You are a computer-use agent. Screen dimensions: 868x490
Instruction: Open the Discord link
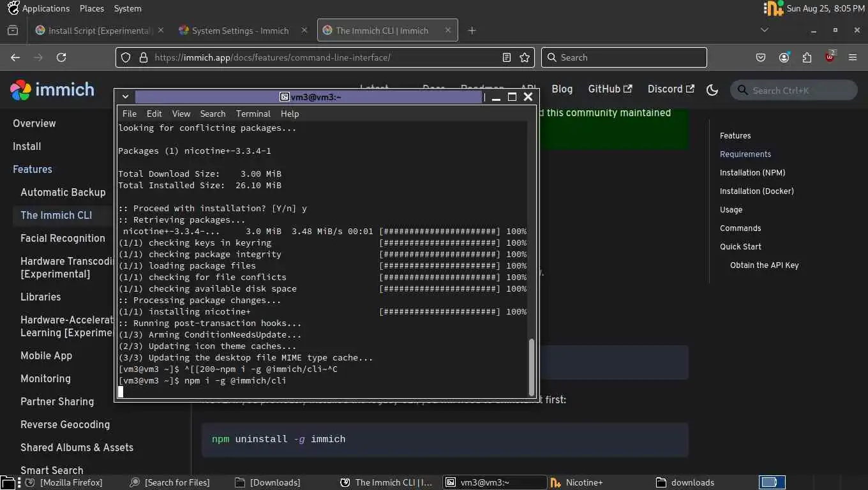click(671, 89)
